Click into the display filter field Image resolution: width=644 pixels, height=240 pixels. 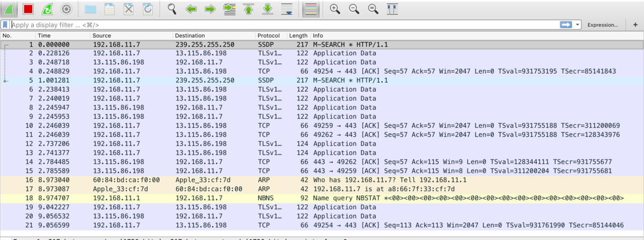coord(284,25)
